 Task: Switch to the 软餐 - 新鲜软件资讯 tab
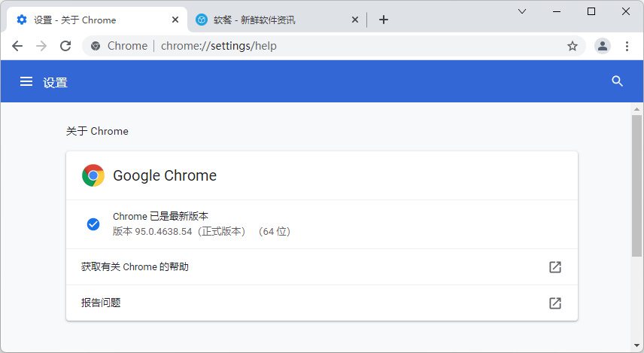[x=277, y=20]
